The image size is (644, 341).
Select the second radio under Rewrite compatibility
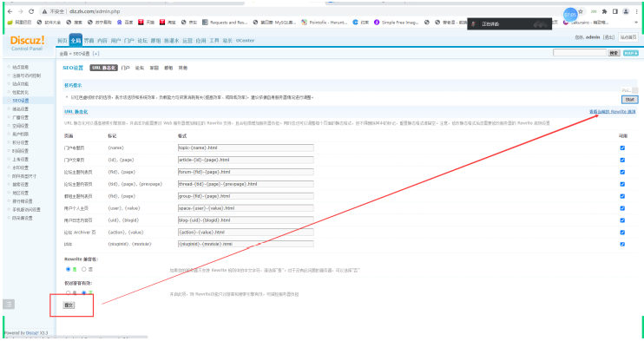[x=84, y=269]
